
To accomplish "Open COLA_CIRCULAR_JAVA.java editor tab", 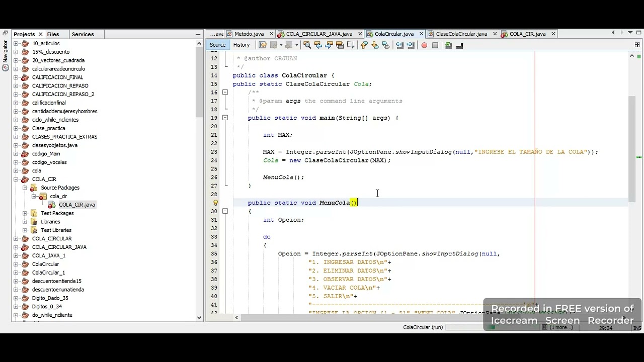I will coord(319,34).
